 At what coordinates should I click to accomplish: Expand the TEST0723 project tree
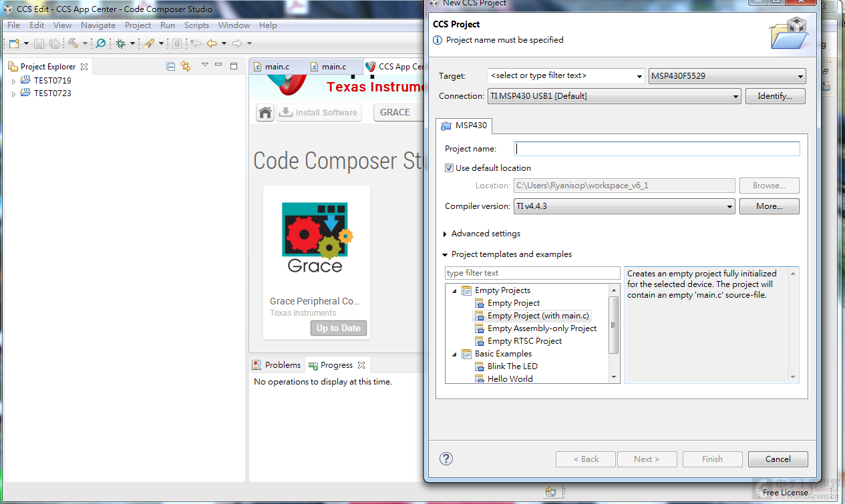tap(13, 93)
